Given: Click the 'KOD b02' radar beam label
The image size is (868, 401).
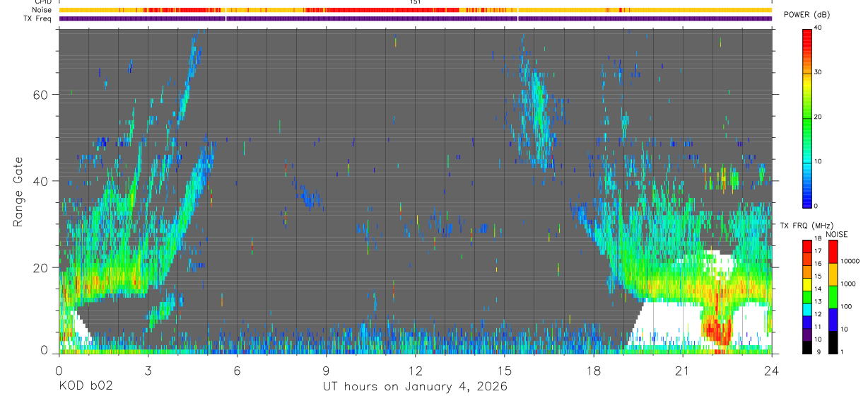Looking at the screenshot, I should (86, 387).
